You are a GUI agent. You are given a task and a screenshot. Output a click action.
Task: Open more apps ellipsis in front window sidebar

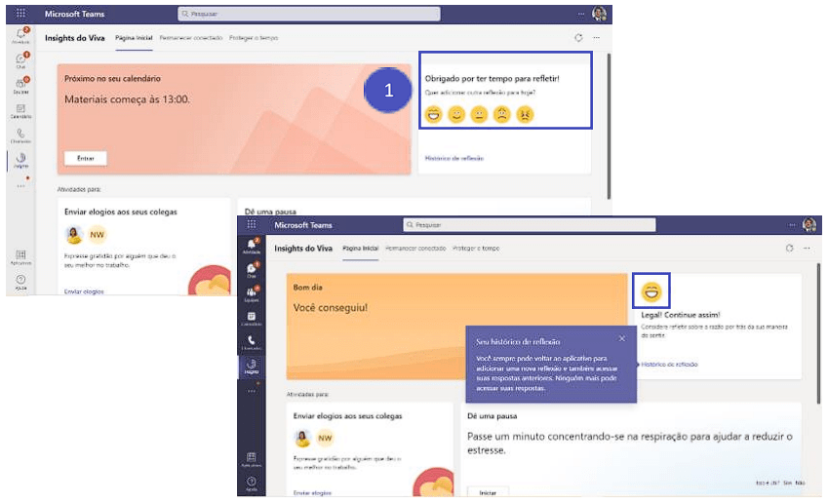coord(252,391)
